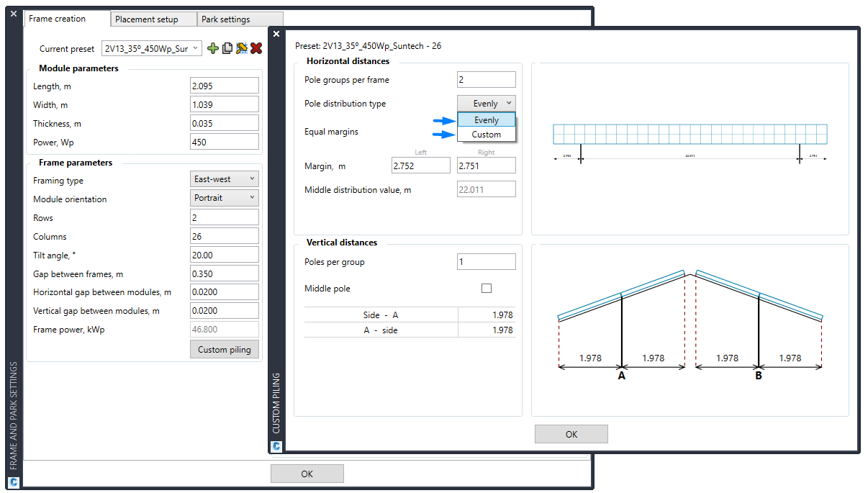Open the Pole distribution type dropdown
The height and width of the screenshot is (493, 868).
(x=487, y=103)
